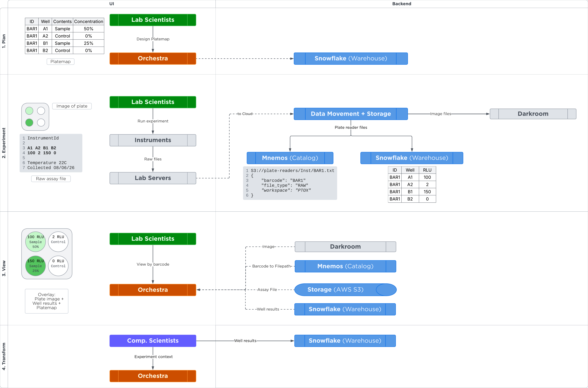The image size is (588, 388).
Task: Select the Image of plate caption
Action: click(x=72, y=106)
